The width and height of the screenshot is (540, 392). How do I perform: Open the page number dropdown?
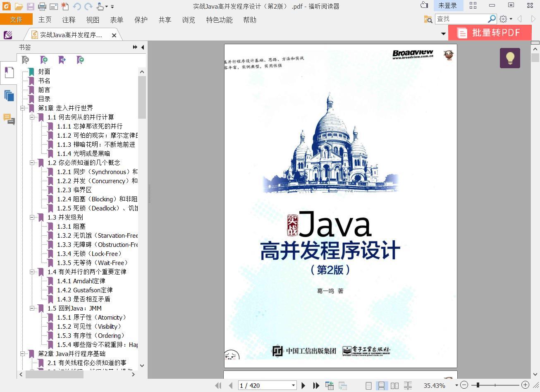pyautogui.click(x=293, y=385)
